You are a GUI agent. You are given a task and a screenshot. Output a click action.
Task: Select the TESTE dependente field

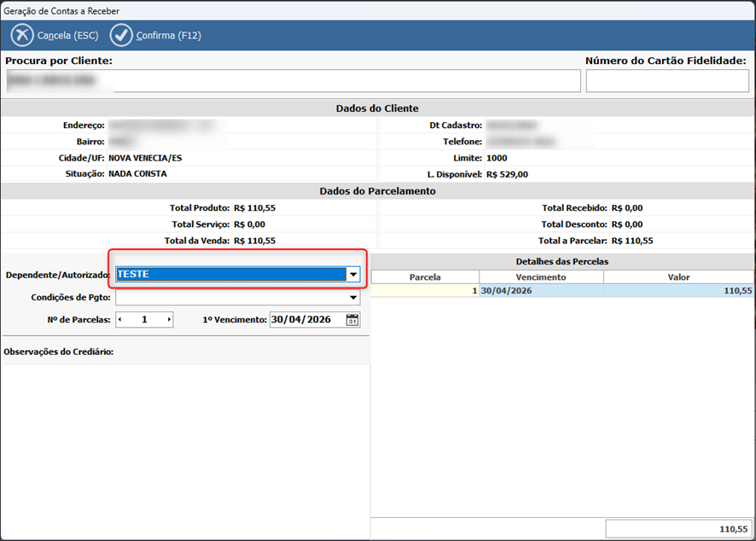point(230,275)
